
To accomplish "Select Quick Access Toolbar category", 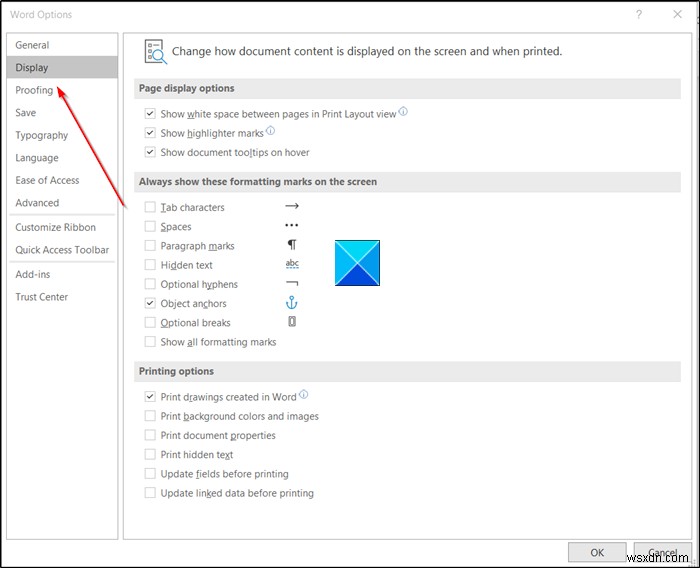I will coord(62,250).
